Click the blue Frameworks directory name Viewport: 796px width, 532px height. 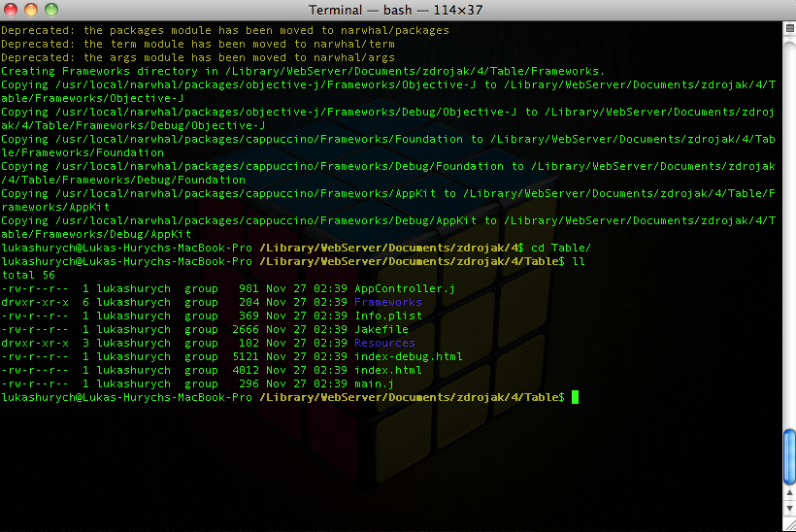[x=387, y=302]
